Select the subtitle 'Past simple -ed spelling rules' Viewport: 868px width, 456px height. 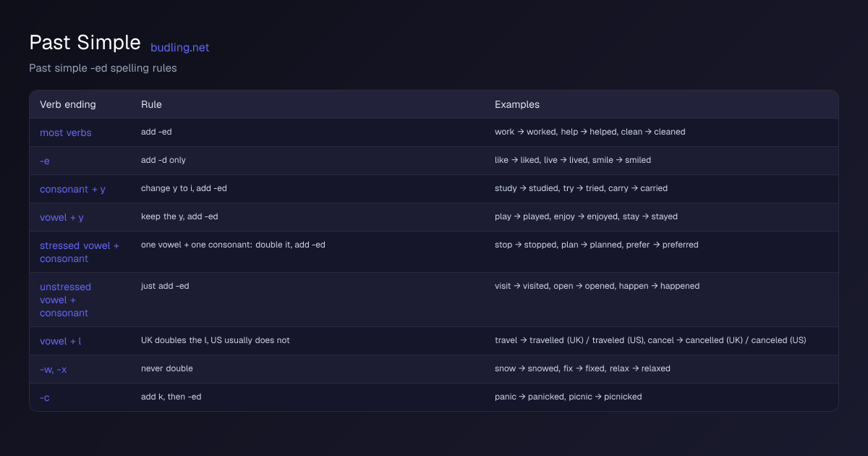tap(103, 68)
